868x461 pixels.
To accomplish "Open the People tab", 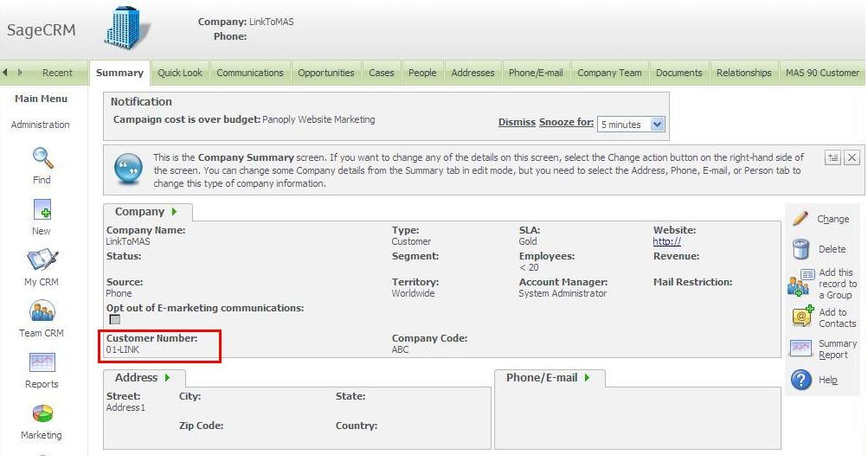I will pyautogui.click(x=422, y=73).
